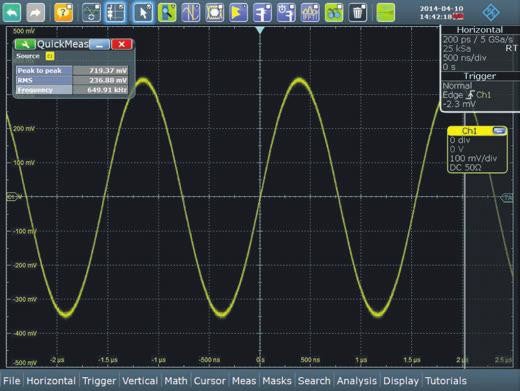
Task: Open the Math menu
Action: (x=176, y=381)
